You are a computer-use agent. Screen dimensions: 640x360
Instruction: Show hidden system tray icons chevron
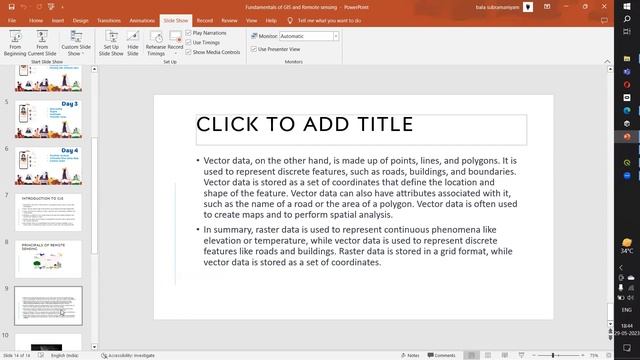pyautogui.click(x=621, y=268)
